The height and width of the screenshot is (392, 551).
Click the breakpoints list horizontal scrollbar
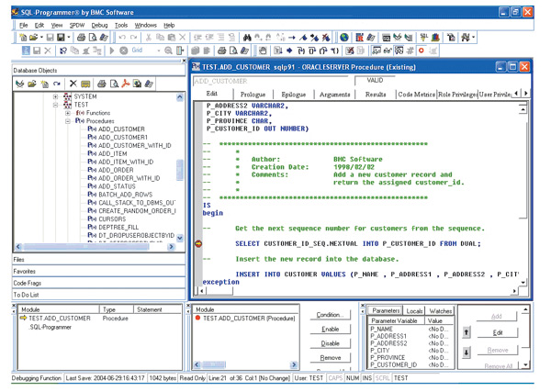[245, 365]
